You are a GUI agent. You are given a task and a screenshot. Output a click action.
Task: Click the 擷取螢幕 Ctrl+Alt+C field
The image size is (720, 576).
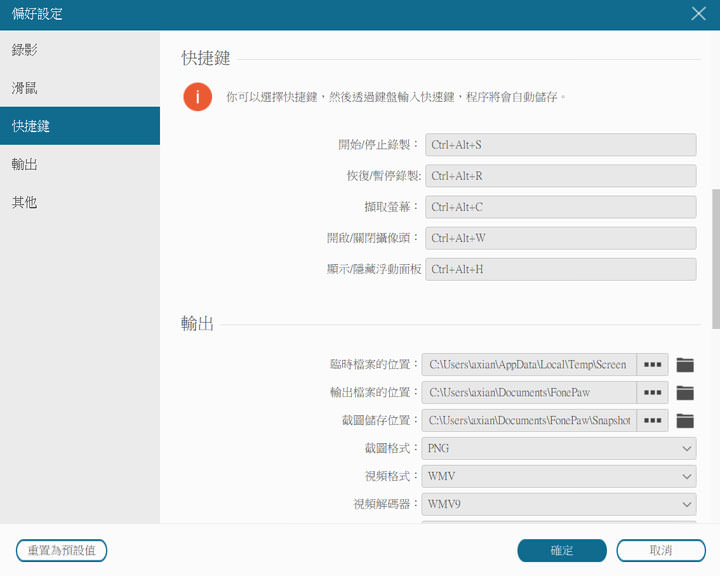tap(561, 207)
